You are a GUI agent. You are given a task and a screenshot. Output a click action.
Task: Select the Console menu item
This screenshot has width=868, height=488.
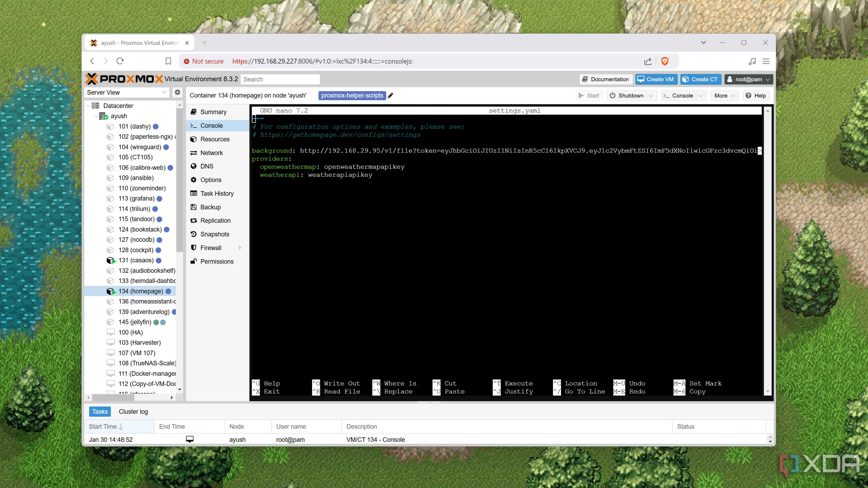pyautogui.click(x=217, y=126)
